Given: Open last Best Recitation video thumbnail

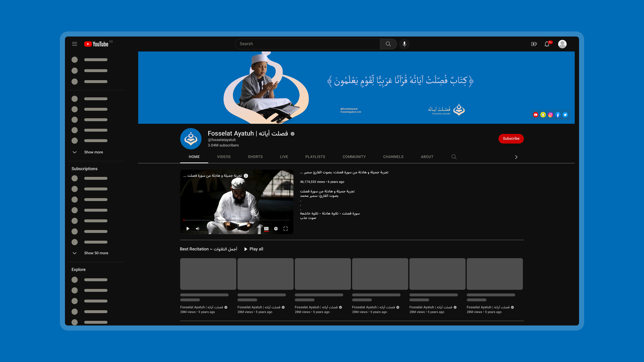Looking at the screenshot, I should click(x=495, y=274).
